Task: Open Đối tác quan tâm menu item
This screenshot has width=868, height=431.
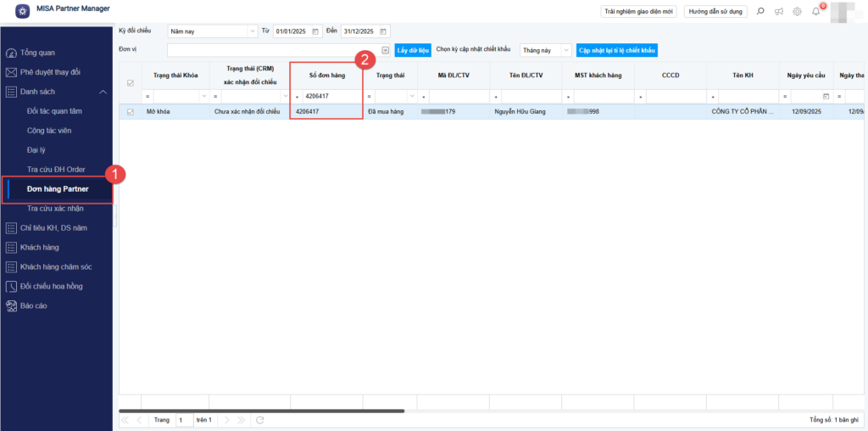Action: (x=54, y=111)
